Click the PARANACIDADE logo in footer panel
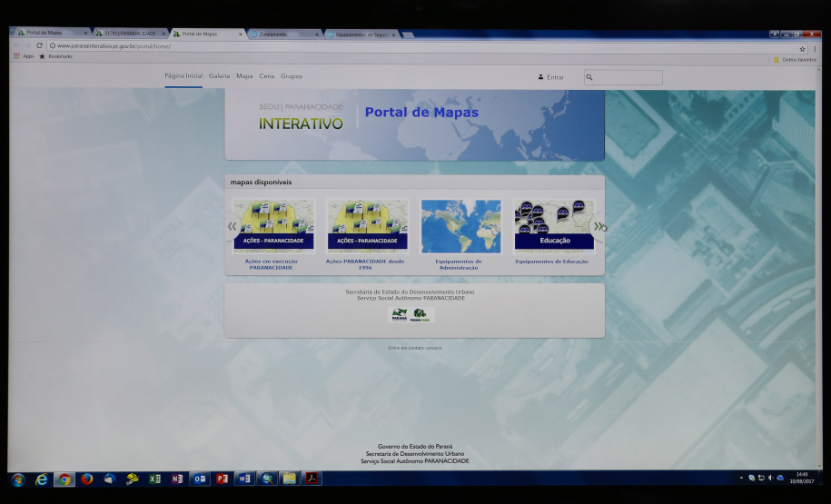Viewport: 831px width, 504px height. 420,315
